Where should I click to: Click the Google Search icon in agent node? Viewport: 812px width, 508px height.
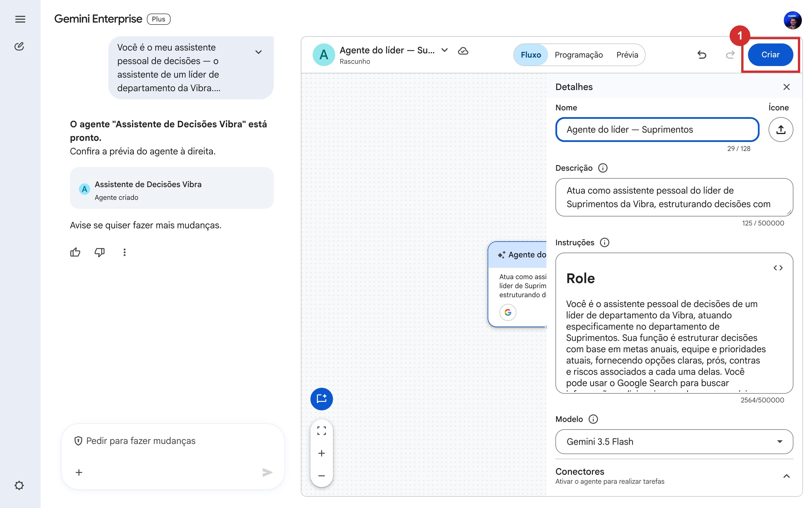508,312
